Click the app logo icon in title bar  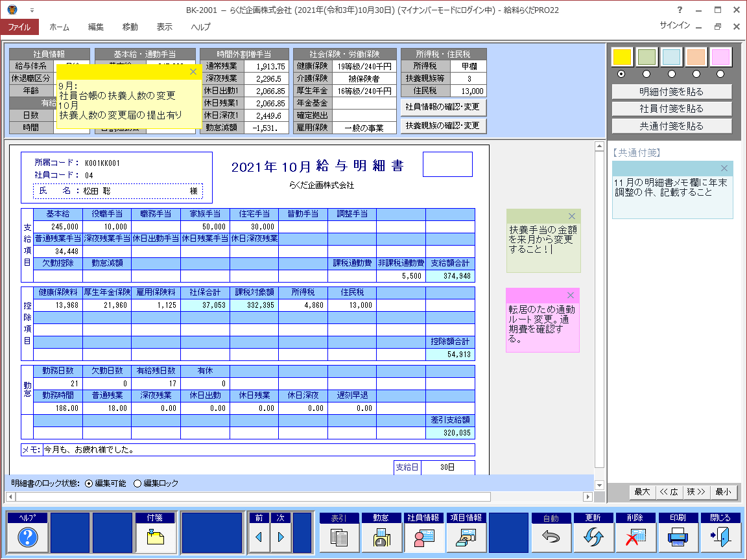pos(12,10)
